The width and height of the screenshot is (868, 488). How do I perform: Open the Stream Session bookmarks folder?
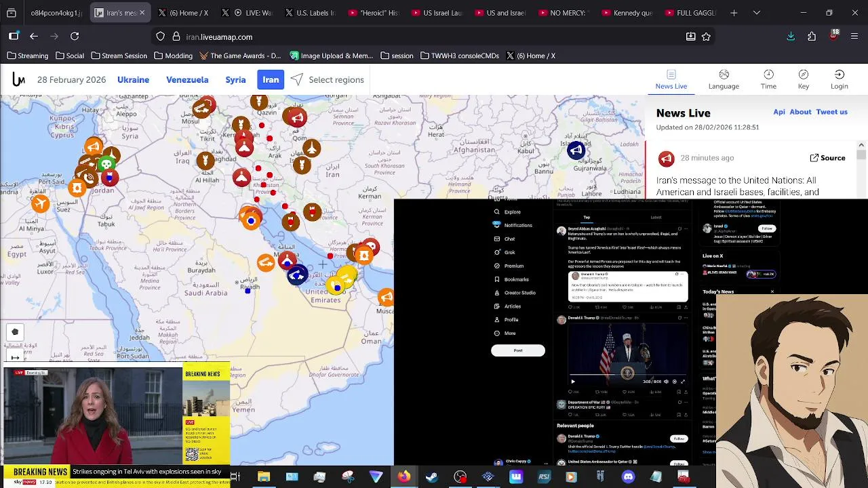[x=119, y=56]
